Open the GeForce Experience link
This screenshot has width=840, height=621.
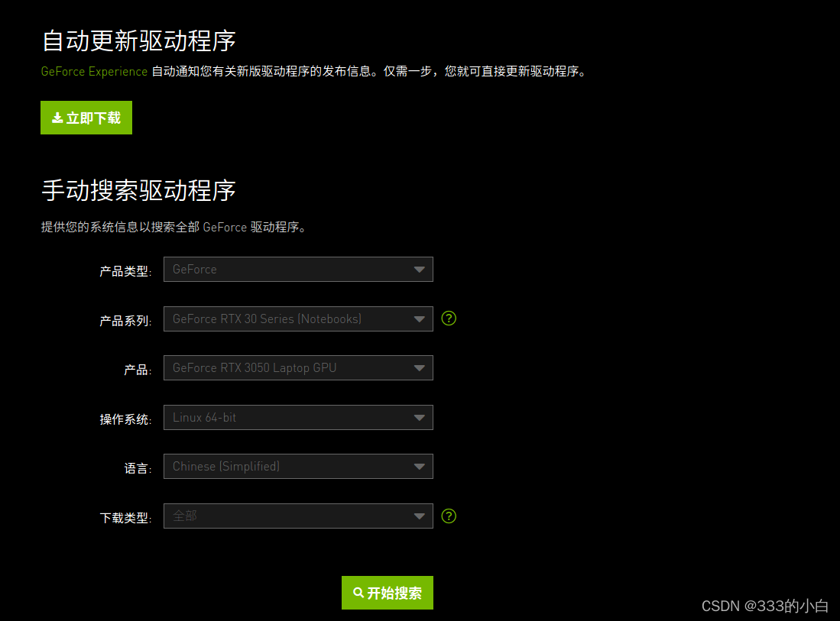click(94, 71)
